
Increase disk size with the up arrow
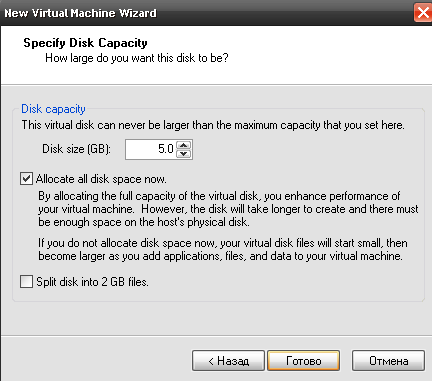tap(184, 145)
